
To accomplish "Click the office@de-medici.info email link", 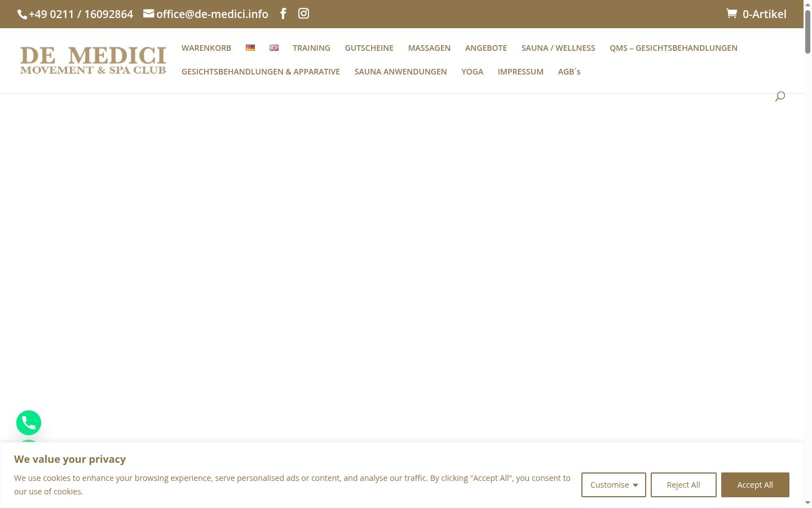I will pos(212,14).
